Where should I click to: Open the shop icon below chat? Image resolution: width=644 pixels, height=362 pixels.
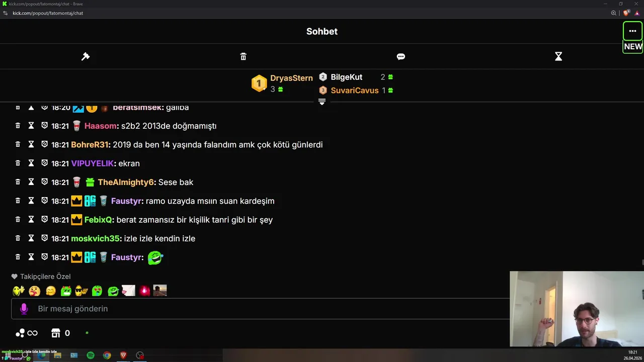point(56,333)
